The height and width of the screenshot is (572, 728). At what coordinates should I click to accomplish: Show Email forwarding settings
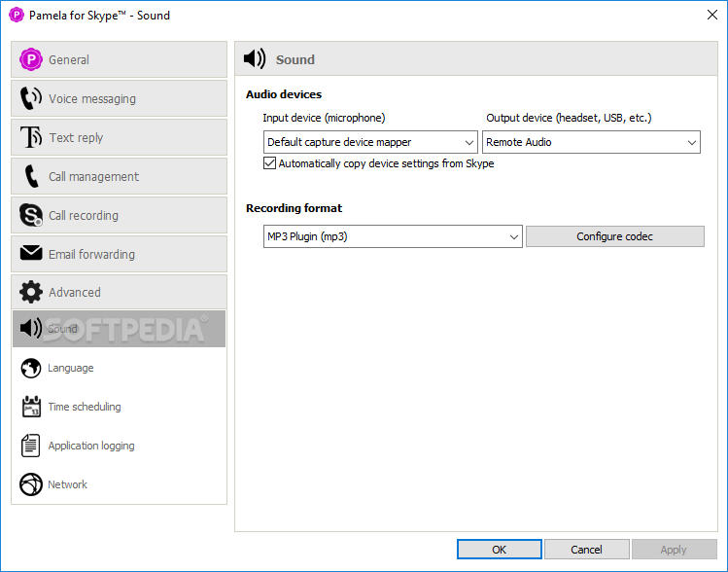[119, 254]
